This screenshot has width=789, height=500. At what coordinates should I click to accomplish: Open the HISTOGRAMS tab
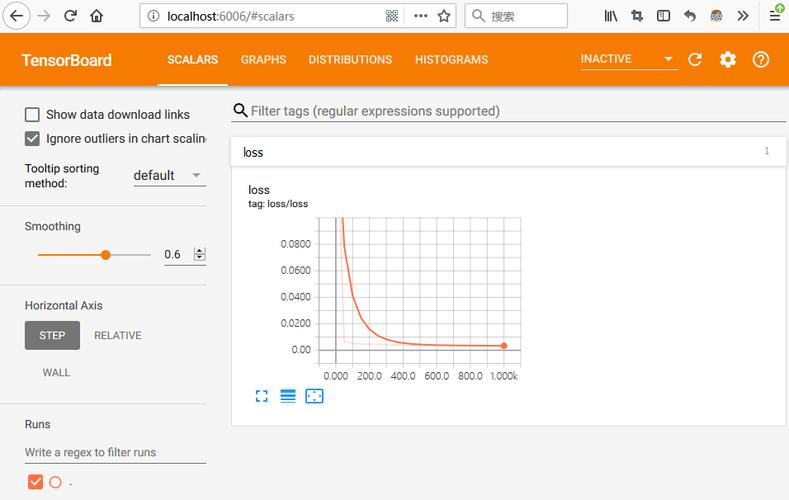tap(451, 60)
